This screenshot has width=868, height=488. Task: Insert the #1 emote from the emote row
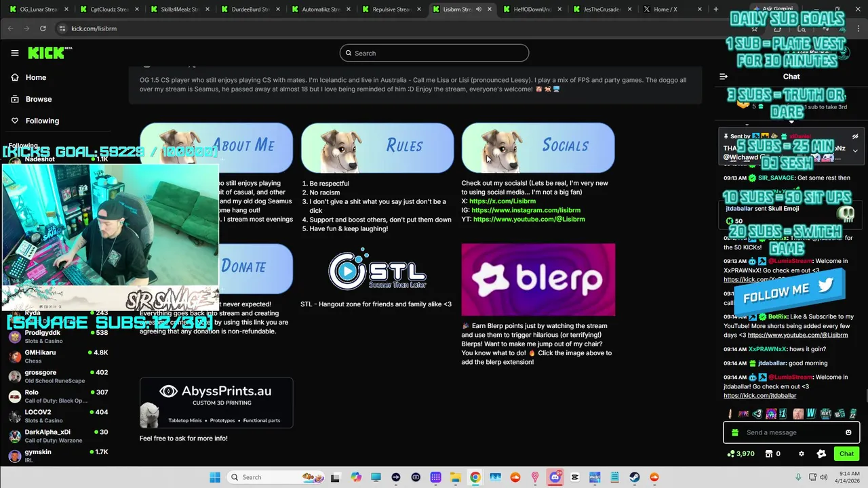783,413
